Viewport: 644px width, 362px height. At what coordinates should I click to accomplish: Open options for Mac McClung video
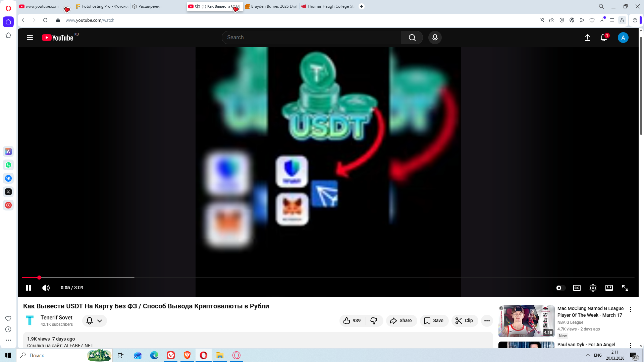pos(630,309)
